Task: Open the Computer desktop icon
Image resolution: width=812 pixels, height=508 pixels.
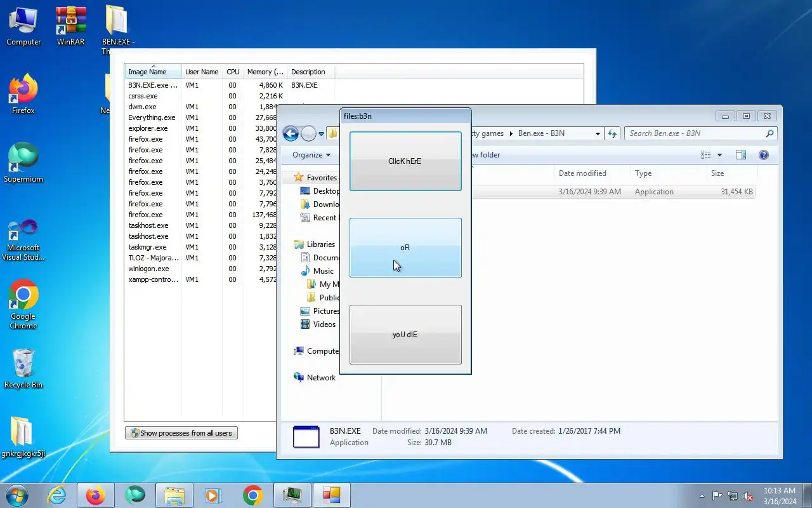Action: click(x=23, y=27)
